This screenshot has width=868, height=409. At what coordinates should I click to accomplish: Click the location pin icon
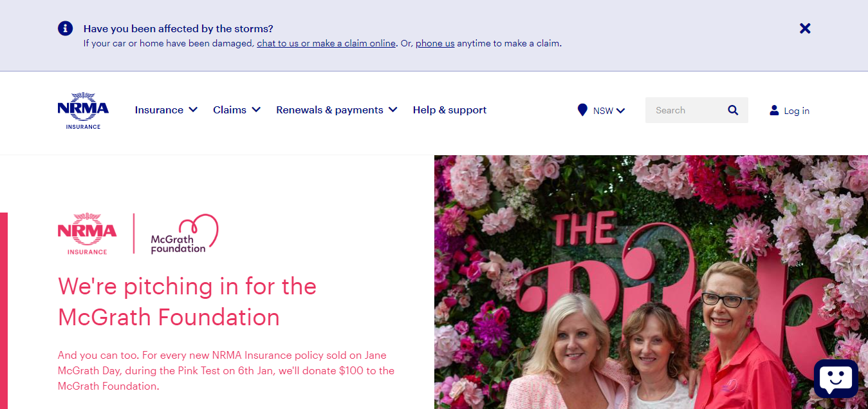coord(582,110)
